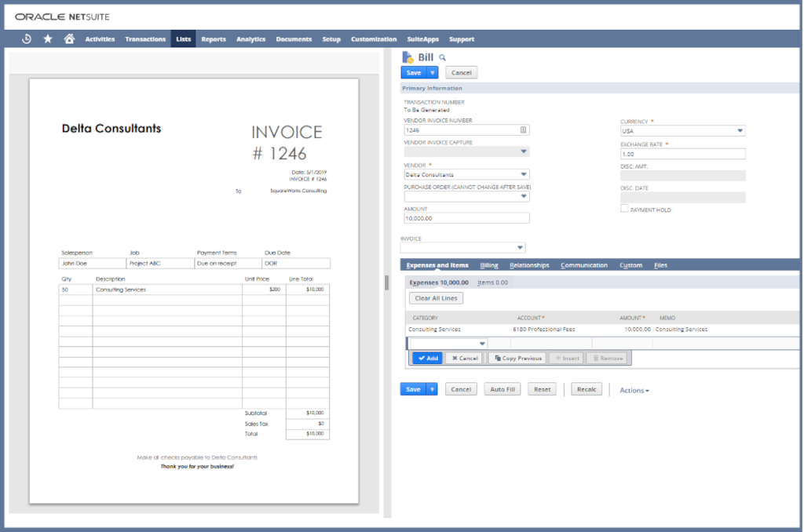Screen dimensions: 804x532
Task: Click the bottom Save button
Action: (413, 389)
